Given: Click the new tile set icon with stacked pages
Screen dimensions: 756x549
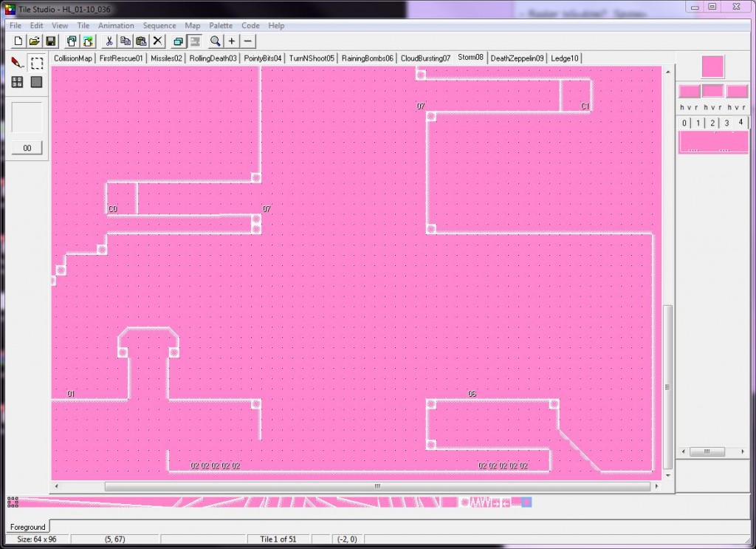Looking at the screenshot, I should click(72, 41).
